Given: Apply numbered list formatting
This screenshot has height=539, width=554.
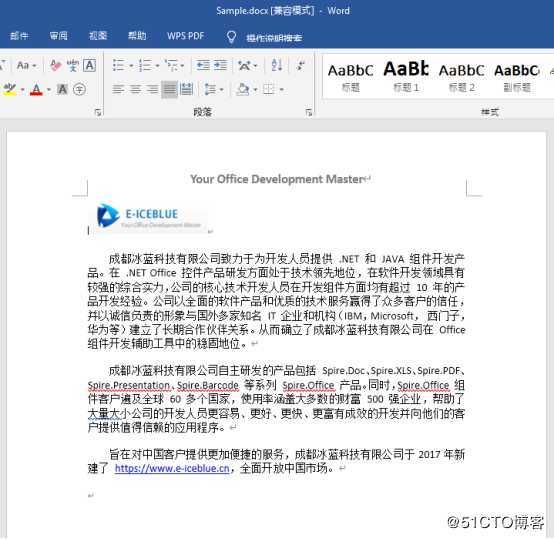Looking at the screenshot, I should [x=145, y=65].
